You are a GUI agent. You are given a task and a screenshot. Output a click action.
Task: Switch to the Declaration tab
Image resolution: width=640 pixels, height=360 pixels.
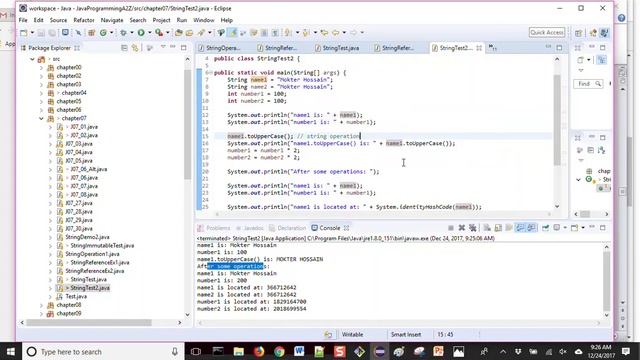(x=287, y=228)
